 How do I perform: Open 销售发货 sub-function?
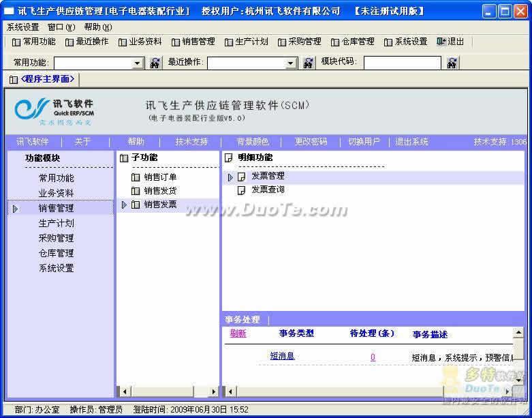[160, 190]
